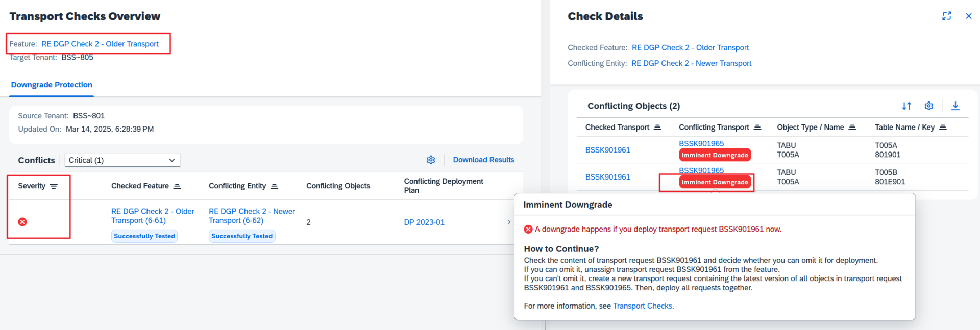Click Imminent Downgrade badge in second row
Viewport: 980px width, 330px height.
tap(715, 182)
